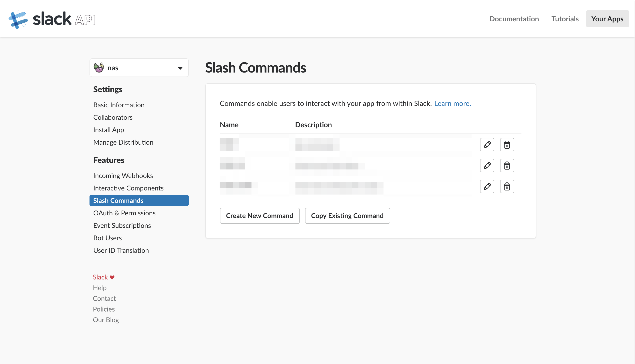Edit the second slash command
The image size is (635, 364).
coord(487,166)
